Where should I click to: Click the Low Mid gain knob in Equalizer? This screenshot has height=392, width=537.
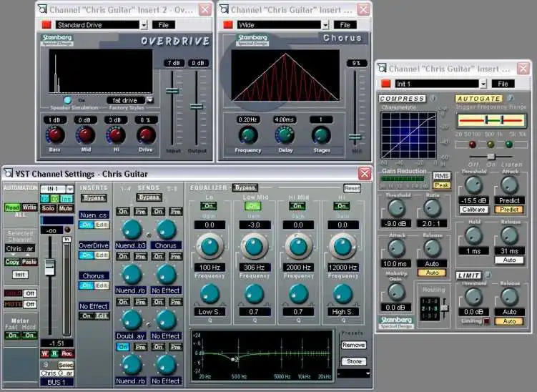254,246
